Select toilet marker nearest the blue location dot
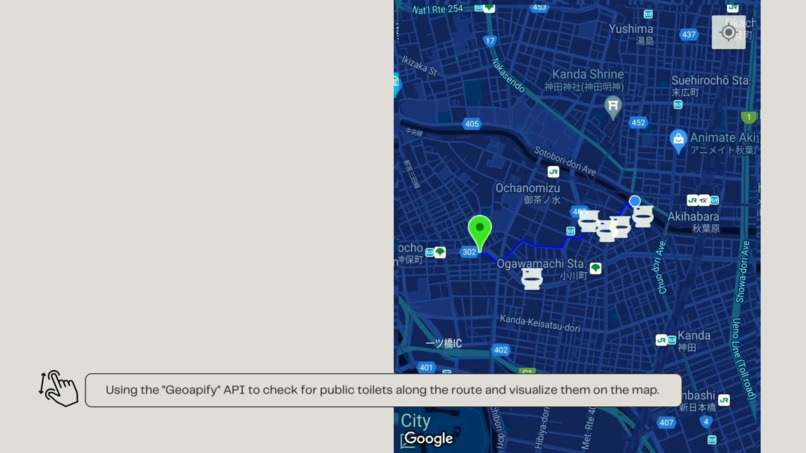The height and width of the screenshot is (453, 806). pyautogui.click(x=643, y=216)
